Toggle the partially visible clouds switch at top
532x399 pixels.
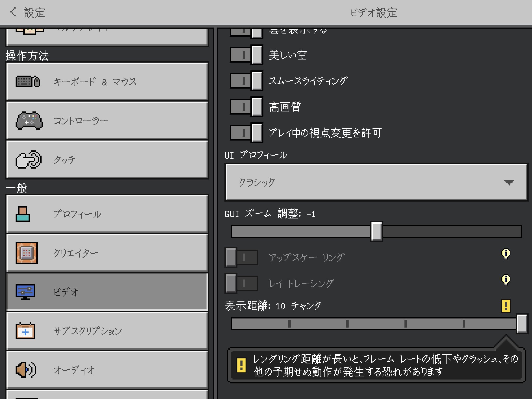246,33
